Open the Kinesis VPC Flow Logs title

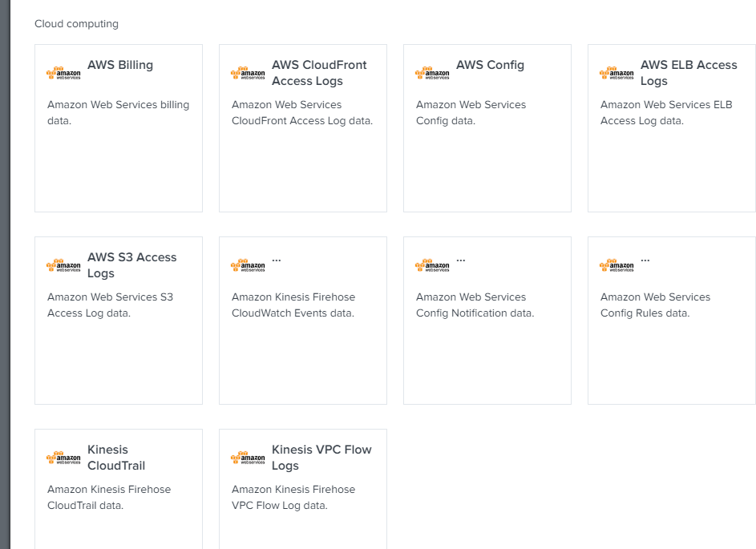tap(321, 458)
